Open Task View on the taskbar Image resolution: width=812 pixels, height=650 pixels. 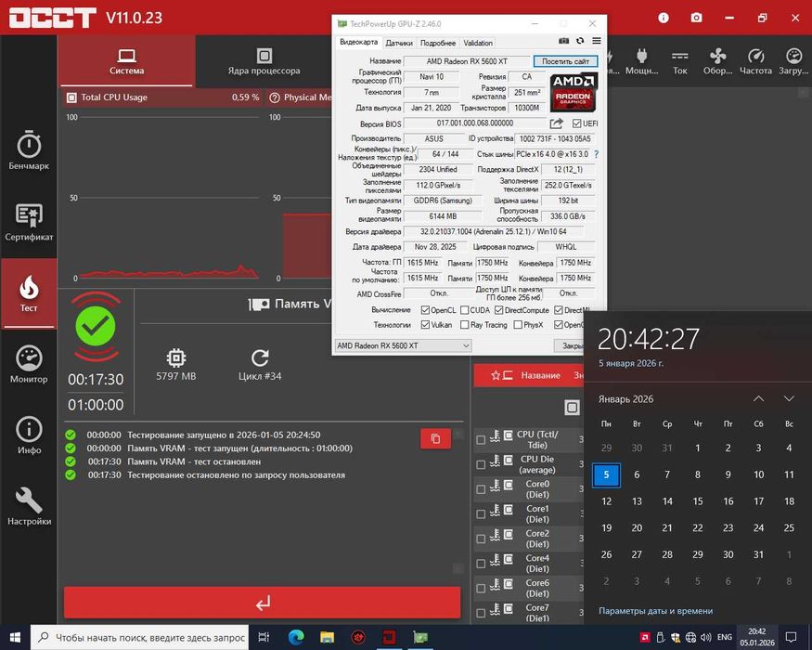(x=264, y=638)
